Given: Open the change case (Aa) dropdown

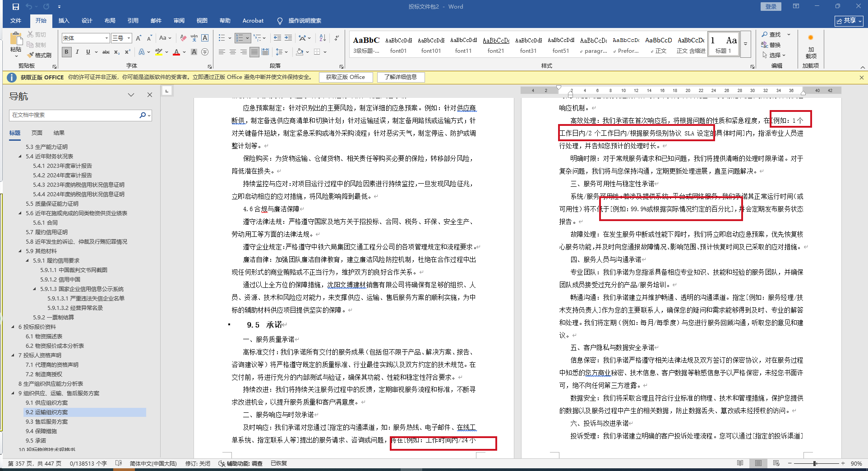Looking at the screenshot, I should click(x=165, y=38).
